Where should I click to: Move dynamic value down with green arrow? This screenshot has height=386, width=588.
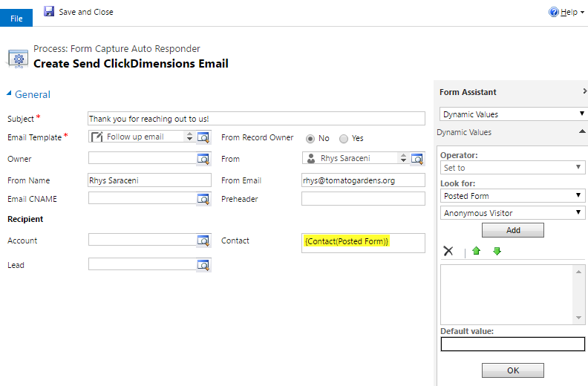pos(497,251)
